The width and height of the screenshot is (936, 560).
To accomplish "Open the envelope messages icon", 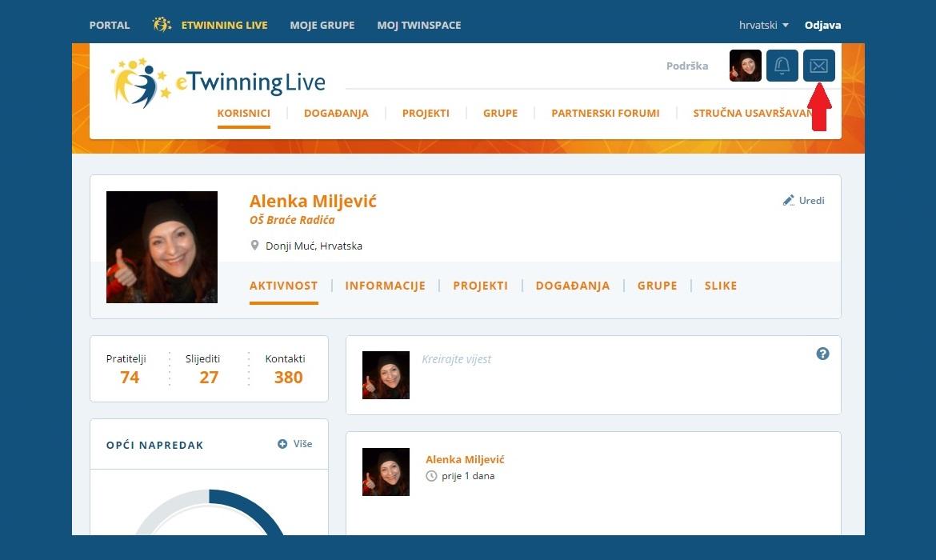I will tap(818, 66).
